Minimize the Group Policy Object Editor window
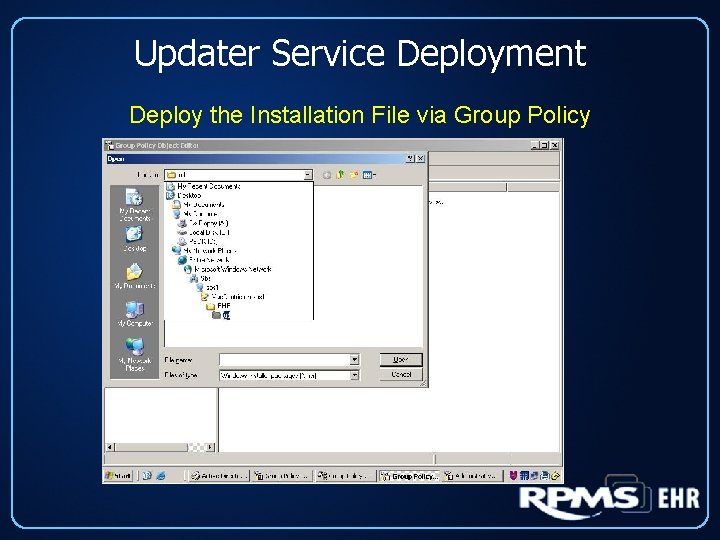The image size is (720, 540). (534, 145)
